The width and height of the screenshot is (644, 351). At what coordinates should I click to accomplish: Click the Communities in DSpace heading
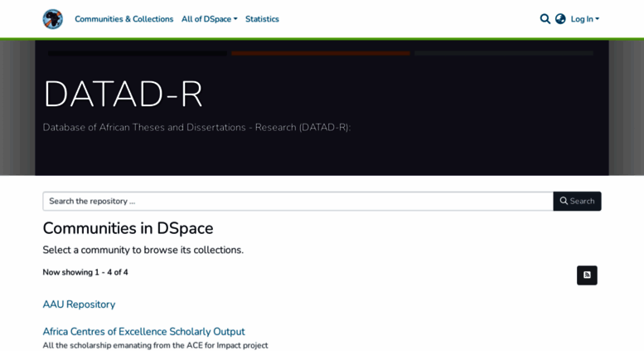click(128, 228)
